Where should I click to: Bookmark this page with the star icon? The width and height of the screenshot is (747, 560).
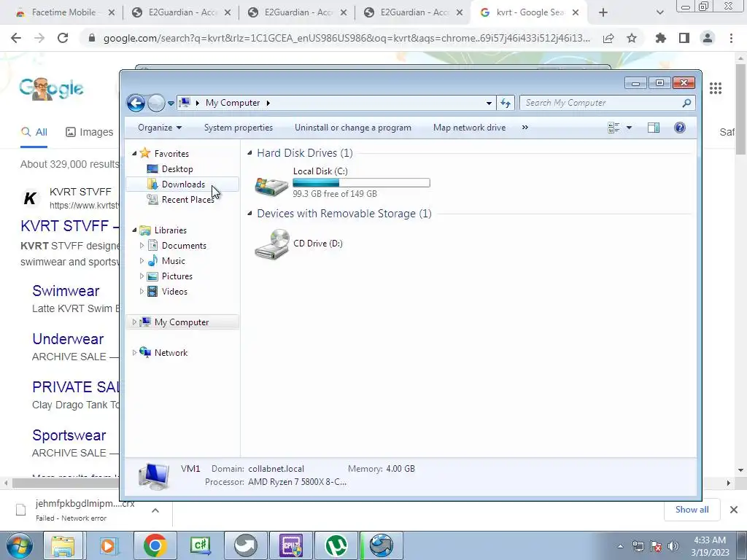(632, 38)
